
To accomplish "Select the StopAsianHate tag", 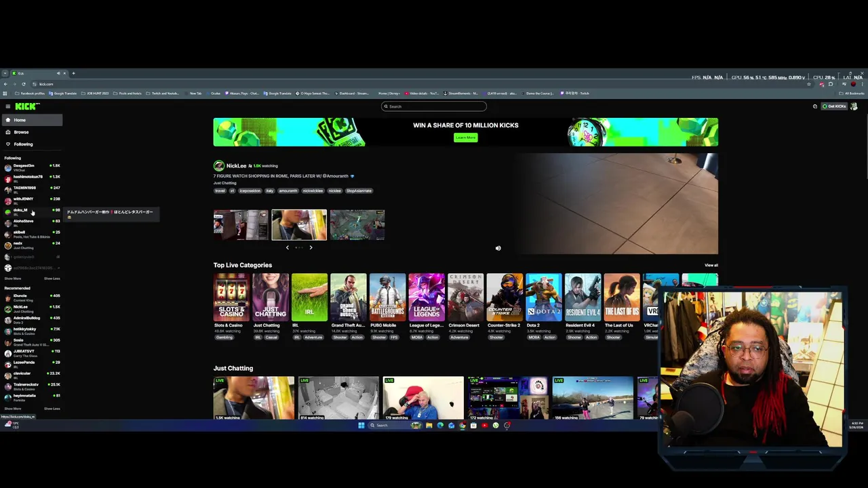I will (x=359, y=190).
